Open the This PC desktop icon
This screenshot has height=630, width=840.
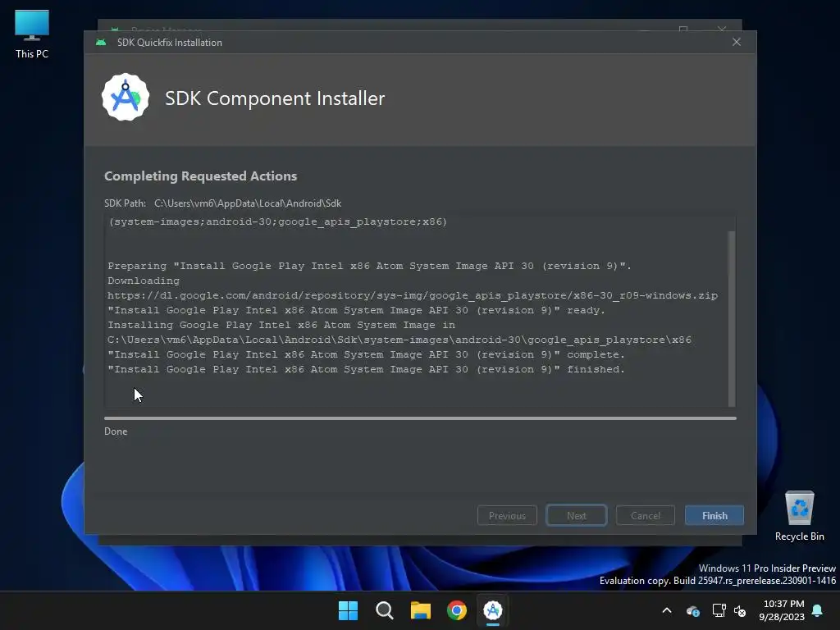click(32, 34)
